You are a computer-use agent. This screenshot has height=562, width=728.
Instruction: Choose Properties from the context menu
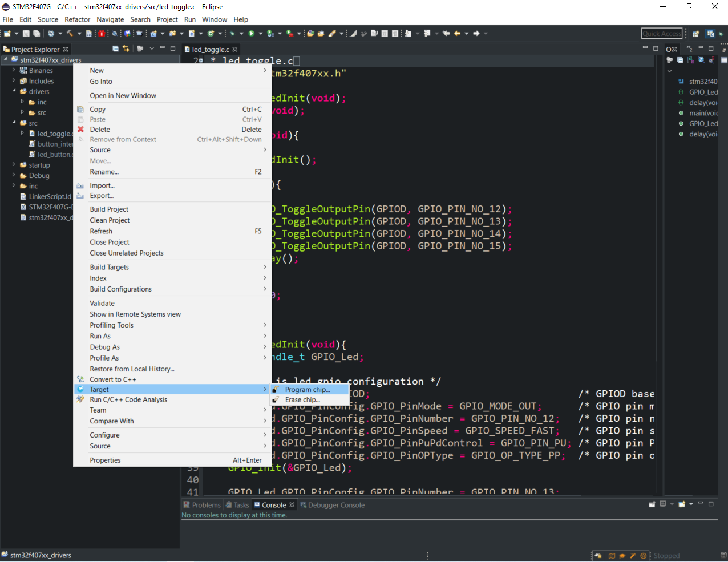173,460
